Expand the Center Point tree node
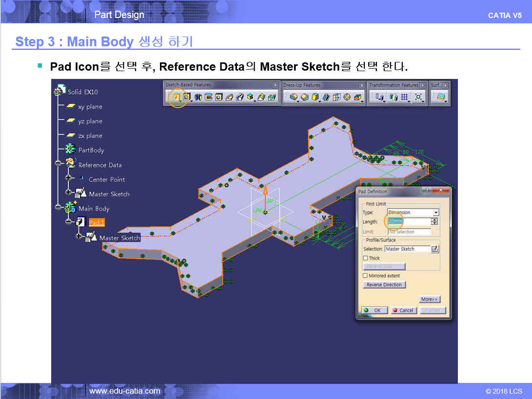 68,179
